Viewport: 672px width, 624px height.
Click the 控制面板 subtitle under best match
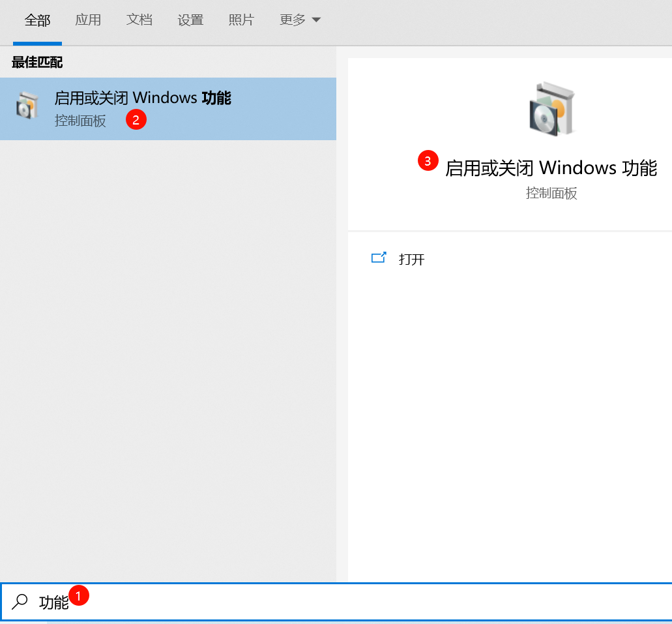click(x=80, y=120)
